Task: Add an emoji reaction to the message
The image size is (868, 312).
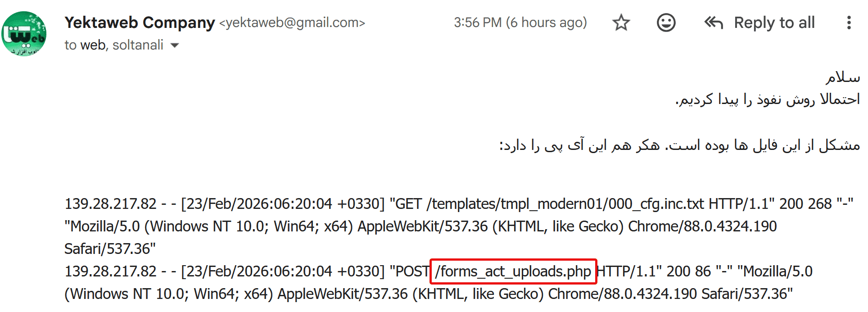Action: [666, 23]
